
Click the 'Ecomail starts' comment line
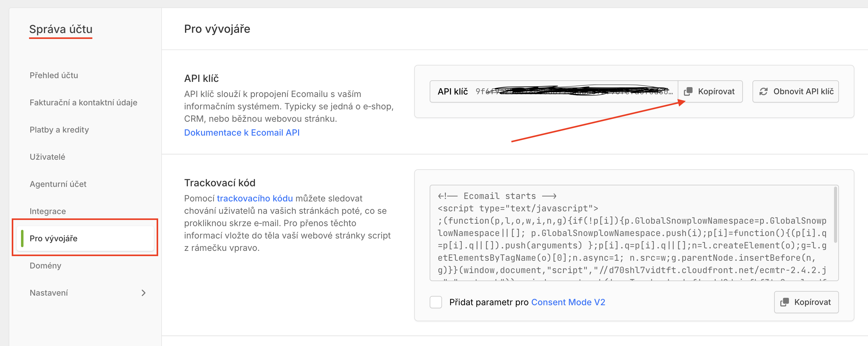point(497,196)
